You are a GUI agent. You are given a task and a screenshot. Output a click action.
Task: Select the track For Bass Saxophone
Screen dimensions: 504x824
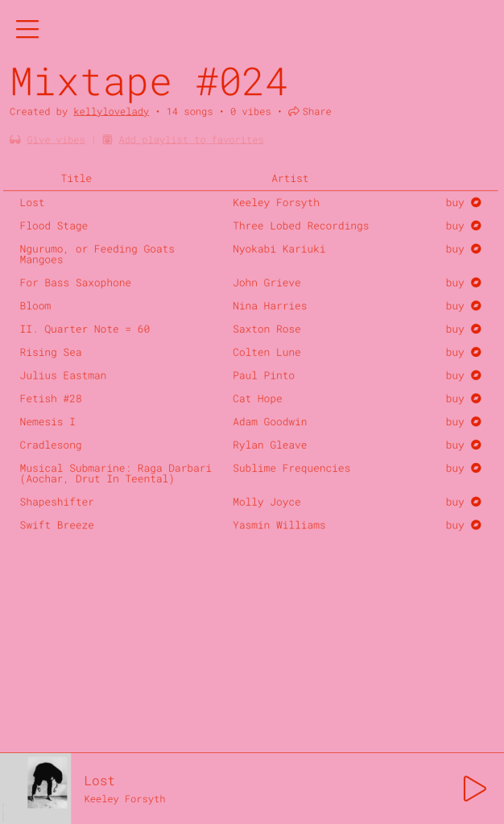(76, 283)
